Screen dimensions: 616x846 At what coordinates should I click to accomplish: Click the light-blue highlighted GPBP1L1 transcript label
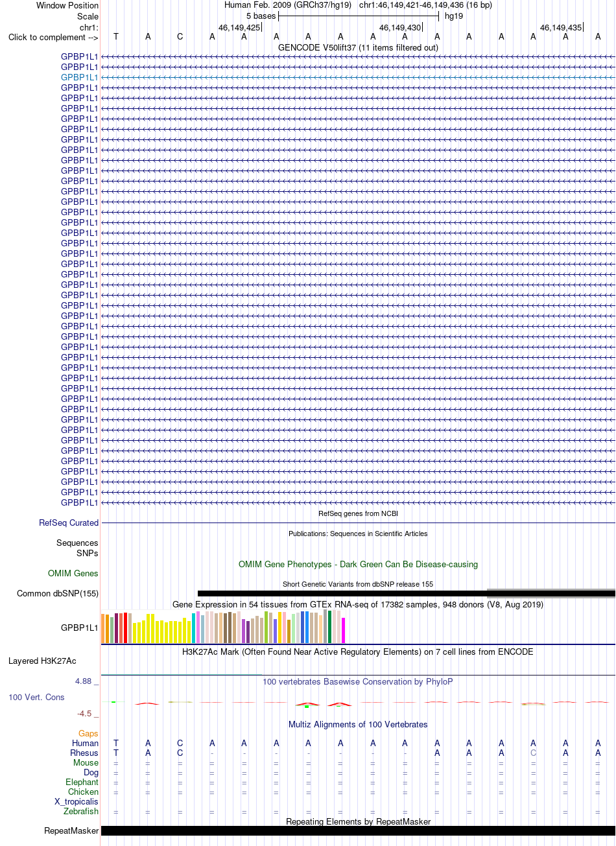[x=79, y=77]
